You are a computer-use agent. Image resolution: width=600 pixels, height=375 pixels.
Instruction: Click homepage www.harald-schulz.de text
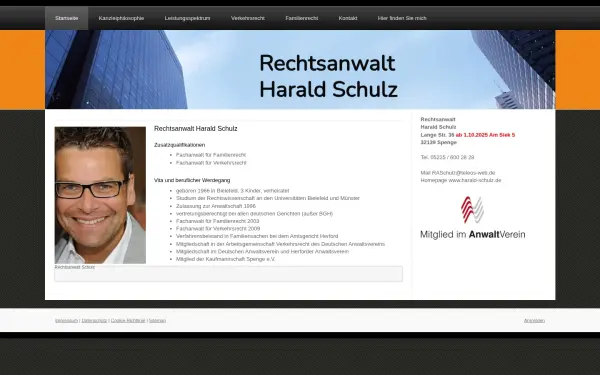(x=474, y=180)
